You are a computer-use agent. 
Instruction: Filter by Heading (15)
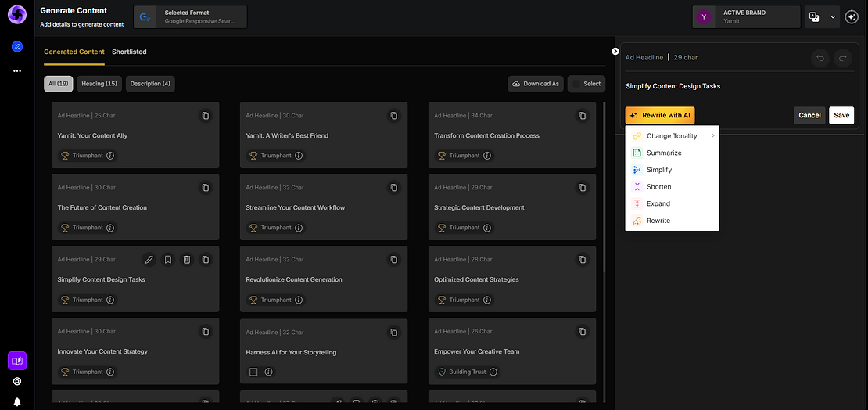point(99,84)
